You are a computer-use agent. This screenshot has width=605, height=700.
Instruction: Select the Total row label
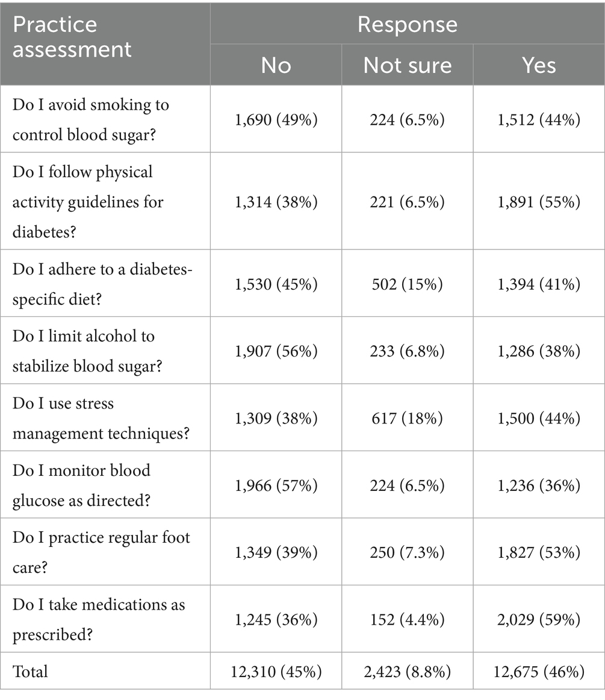pyautogui.click(x=30, y=672)
